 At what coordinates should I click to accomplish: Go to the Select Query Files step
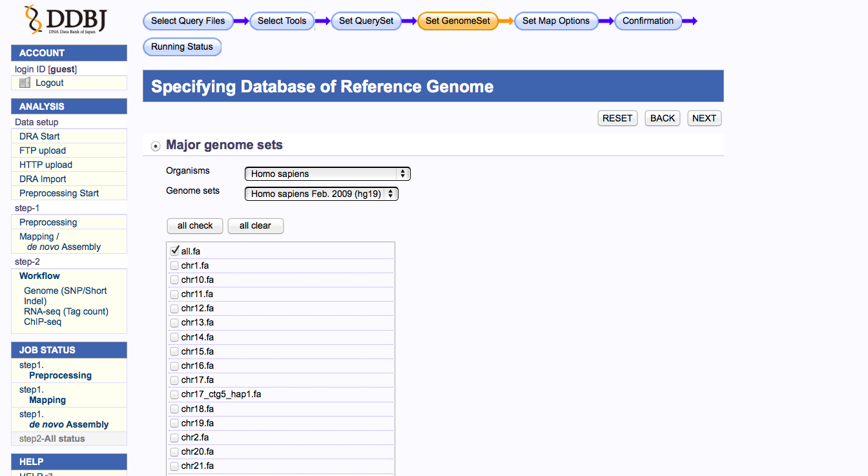(188, 21)
